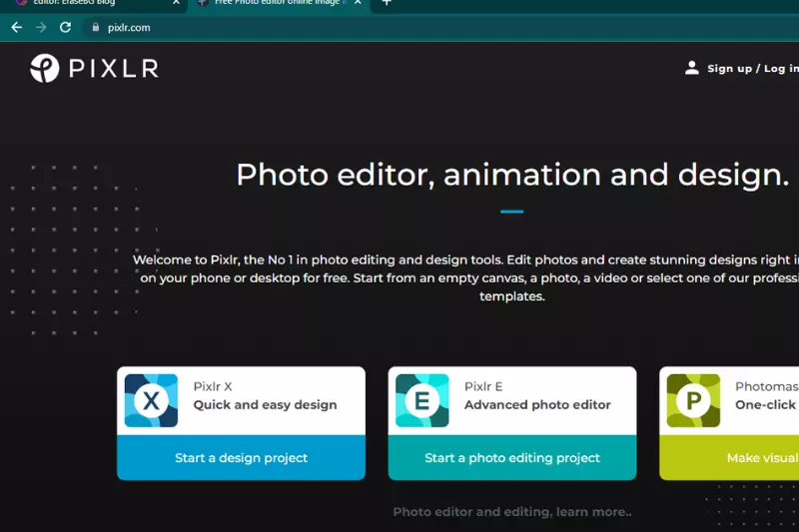Click the 'Pixlr E' card title
The height and width of the screenshot is (532, 799).
pos(483,387)
